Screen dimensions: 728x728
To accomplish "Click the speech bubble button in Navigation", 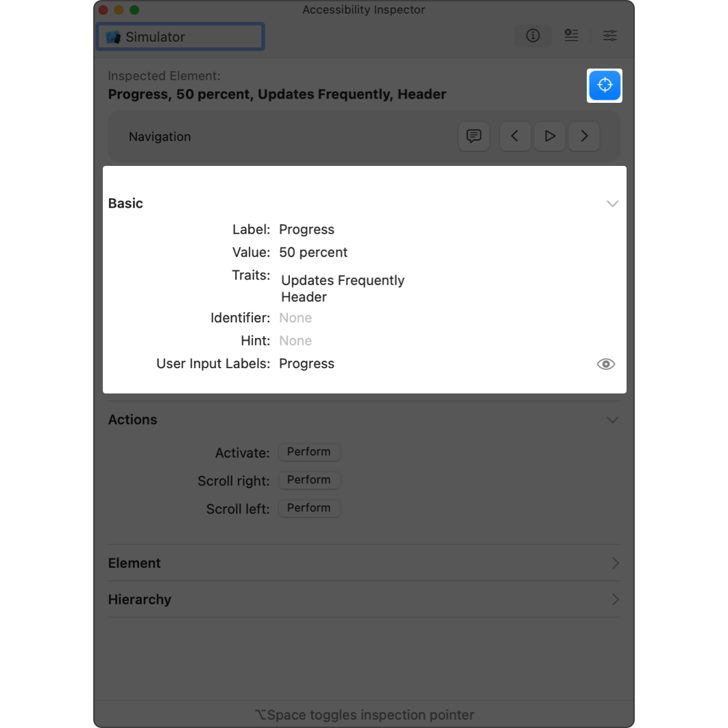I will click(x=474, y=136).
